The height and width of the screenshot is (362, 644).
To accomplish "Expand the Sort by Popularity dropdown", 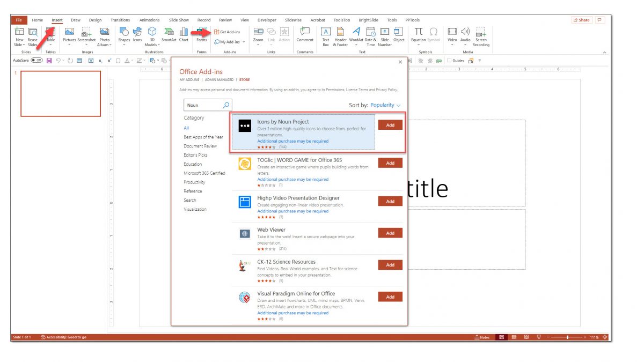I will (x=385, y=105).
